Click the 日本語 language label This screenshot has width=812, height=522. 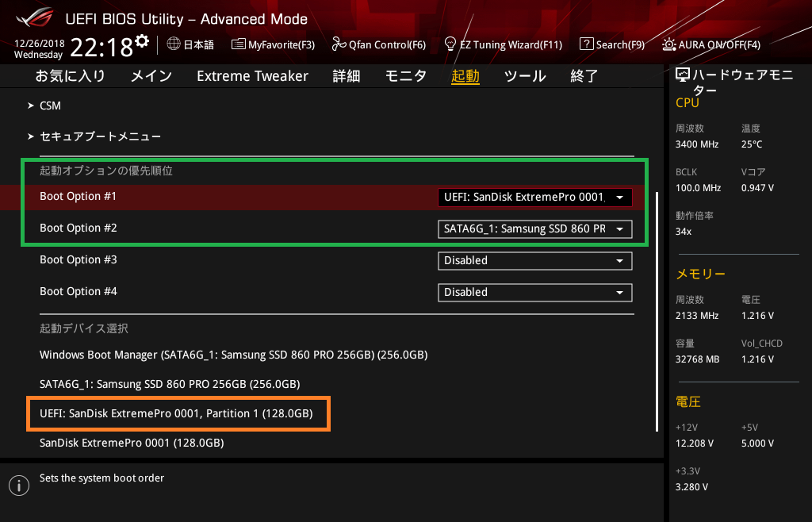coord(199,44)
